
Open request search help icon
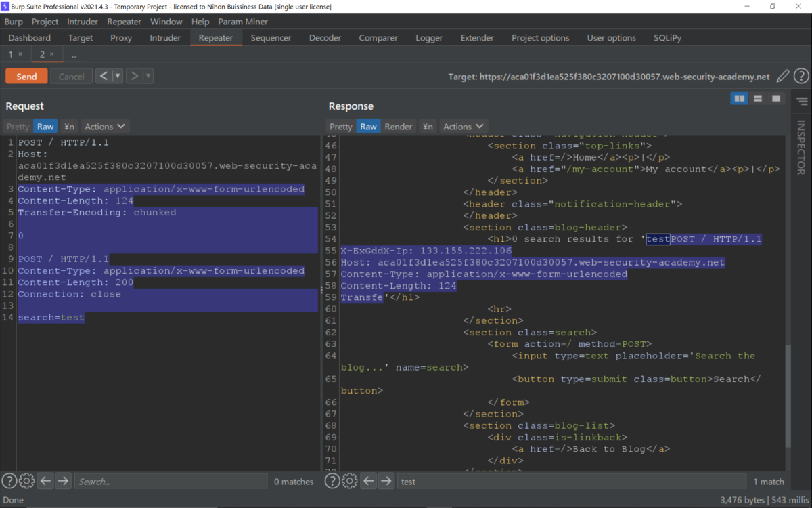(x=9, y=481)
